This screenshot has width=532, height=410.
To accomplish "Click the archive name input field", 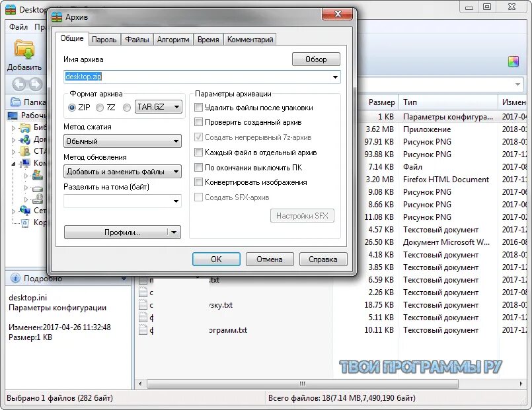I will (x=202, y=77).
